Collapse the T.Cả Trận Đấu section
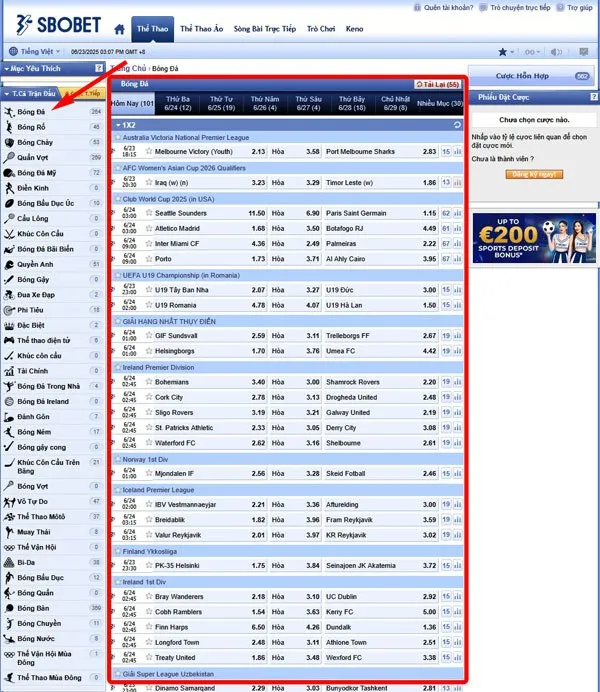 pos(7,94)
